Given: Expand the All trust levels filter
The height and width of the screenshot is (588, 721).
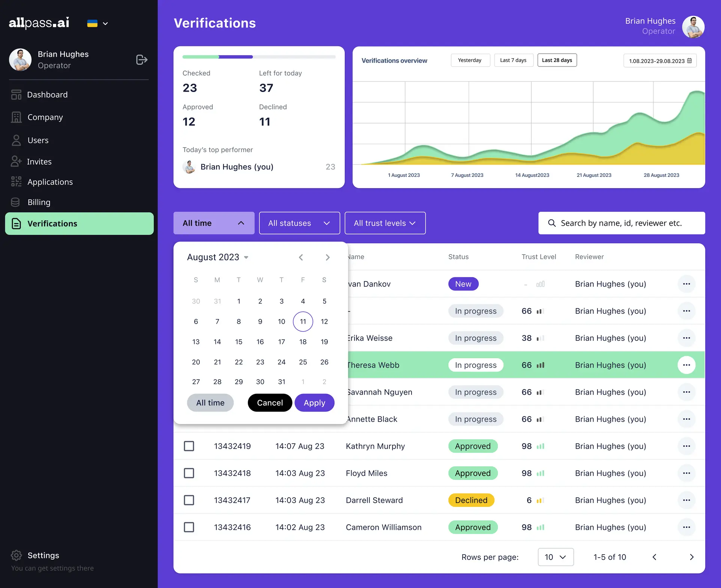Looking at the screenshot, I should click(385, 223).
